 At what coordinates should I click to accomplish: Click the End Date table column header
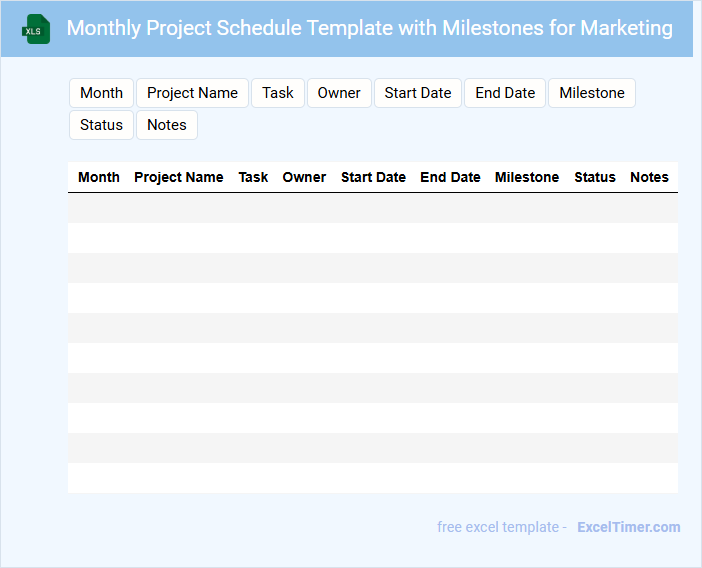click(450, 177)
